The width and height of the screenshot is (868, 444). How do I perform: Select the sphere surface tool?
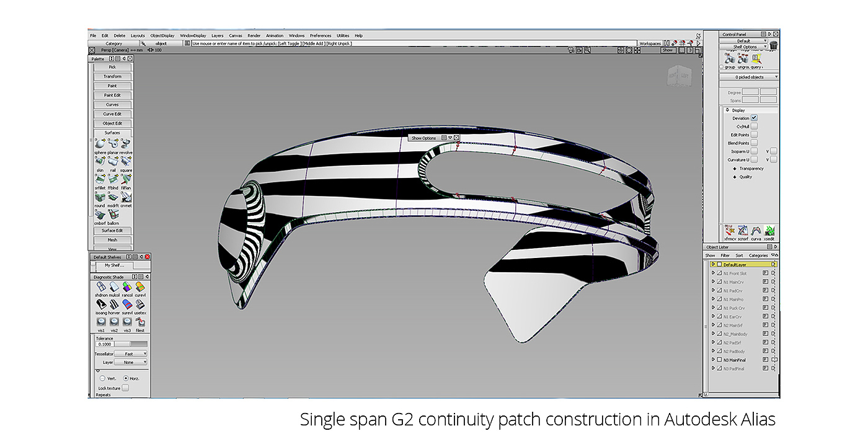[100, 144]
